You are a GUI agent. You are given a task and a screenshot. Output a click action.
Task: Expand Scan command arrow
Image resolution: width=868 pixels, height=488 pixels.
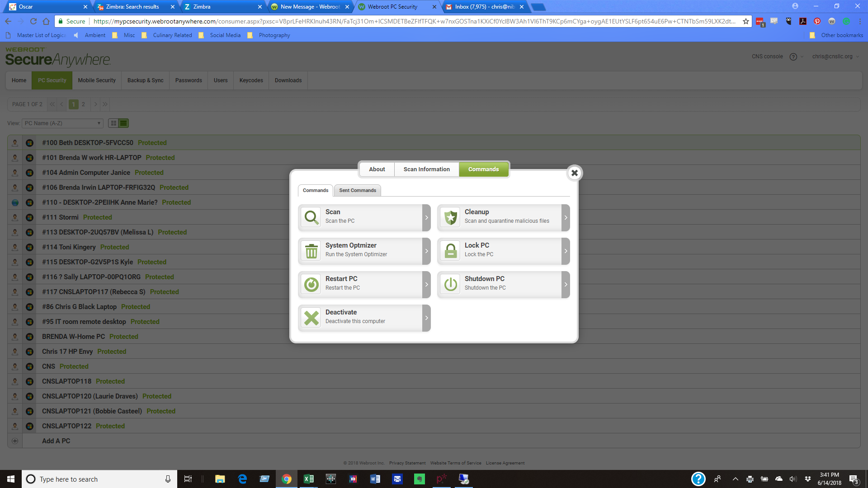pos(426,218)
